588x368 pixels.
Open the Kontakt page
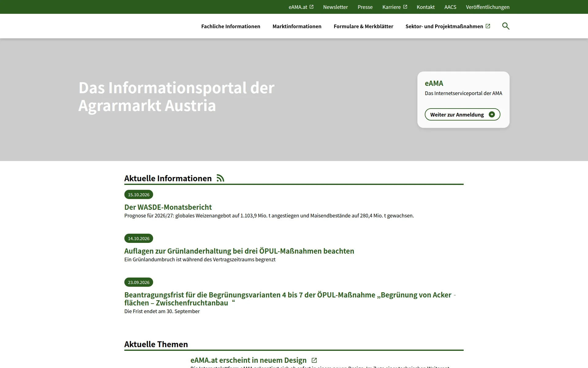(x=425, y=7)
